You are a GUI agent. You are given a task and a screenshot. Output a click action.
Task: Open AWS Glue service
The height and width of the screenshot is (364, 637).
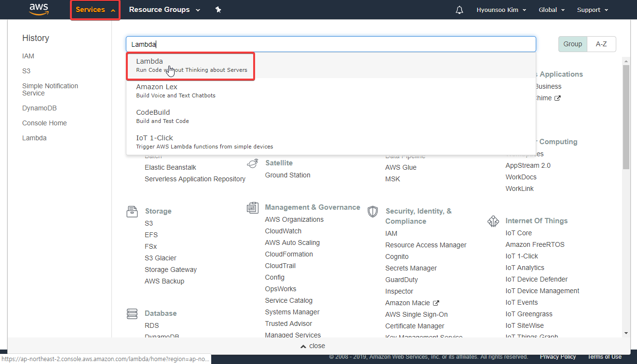[401, 167]
